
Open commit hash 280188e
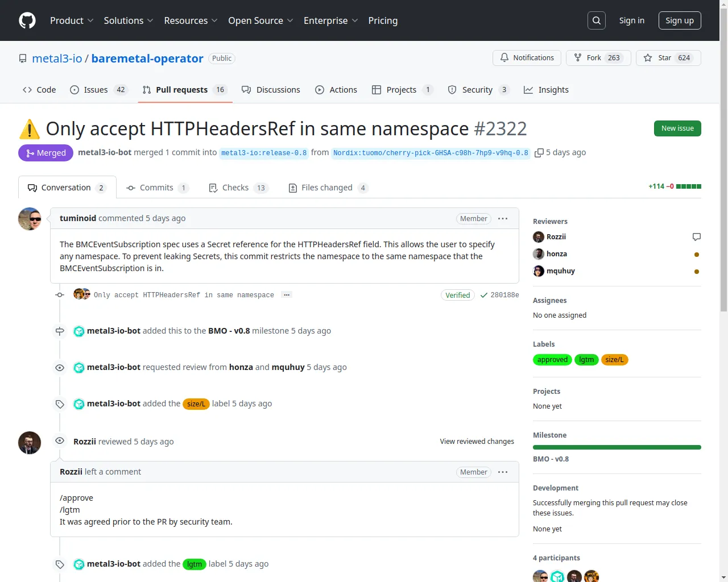[505, 295]
